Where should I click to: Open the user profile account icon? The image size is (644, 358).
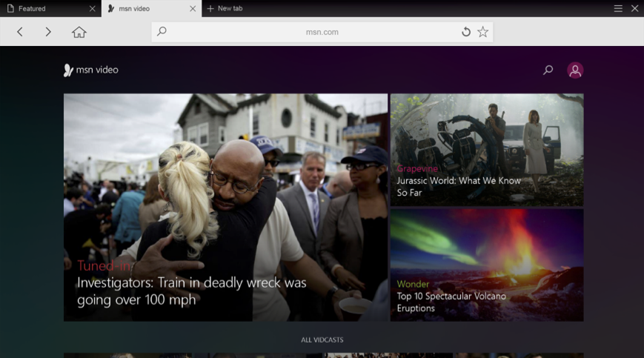(x=575, y=70)
